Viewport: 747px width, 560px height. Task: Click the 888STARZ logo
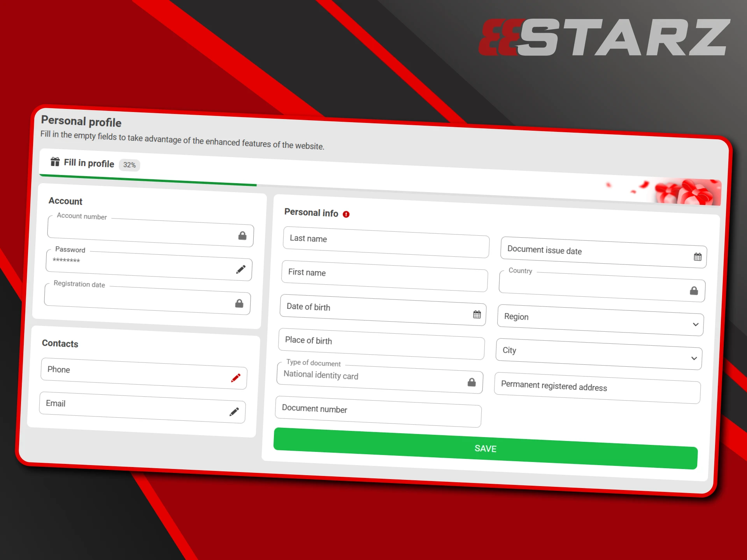pyautogui.click(x=604, y=37)
